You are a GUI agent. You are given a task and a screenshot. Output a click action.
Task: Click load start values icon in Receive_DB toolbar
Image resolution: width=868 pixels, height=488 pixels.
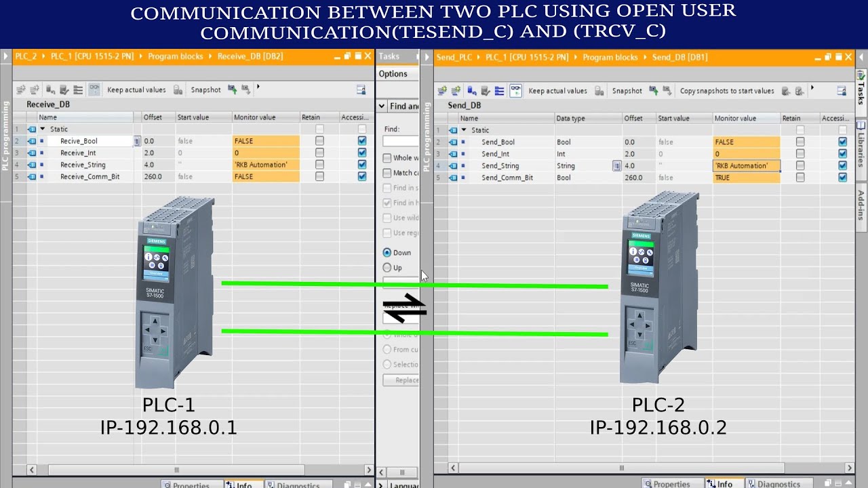(245, 89)
